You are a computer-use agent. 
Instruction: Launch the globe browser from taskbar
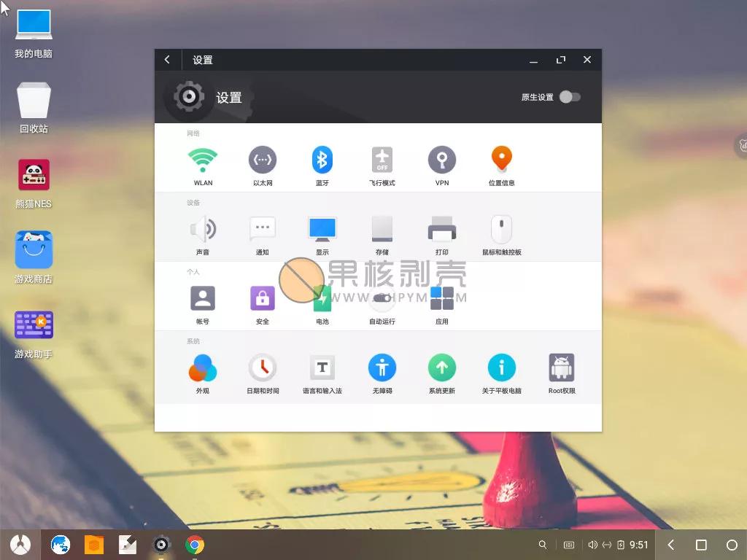coord(61,545)
